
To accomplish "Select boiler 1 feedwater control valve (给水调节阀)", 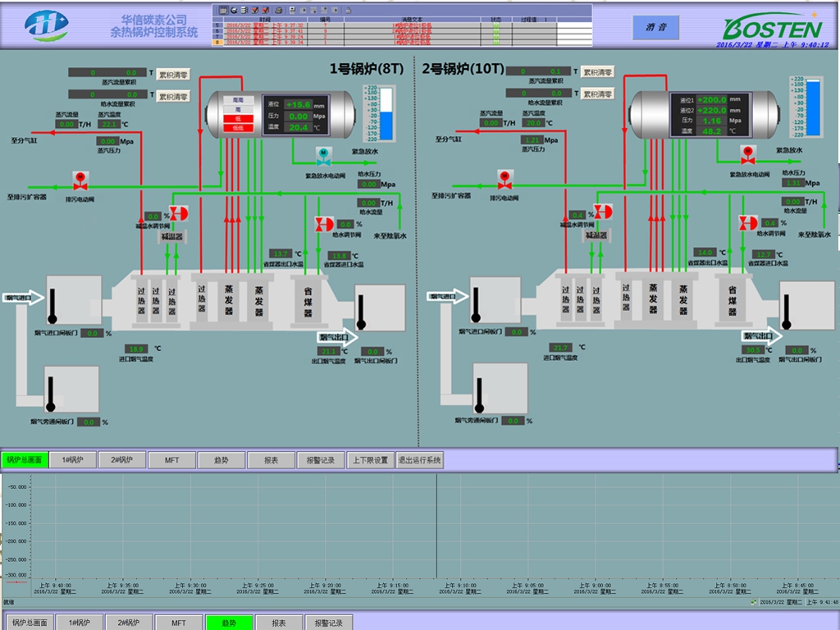I will click(324, 224).
